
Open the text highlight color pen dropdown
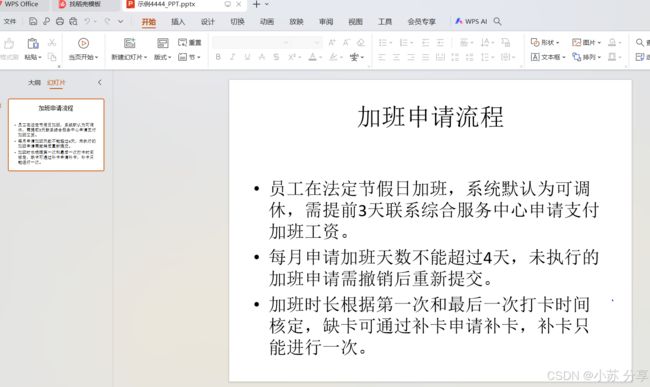tap(342, 57)
